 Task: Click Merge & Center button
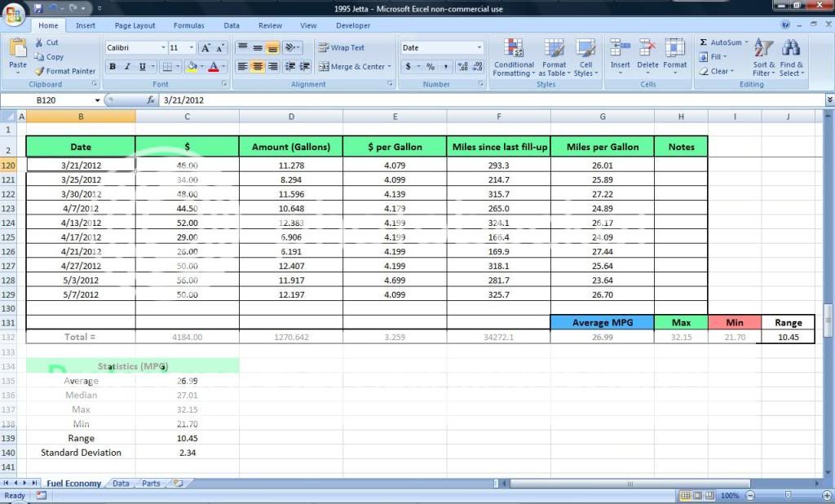coord(356,67)
